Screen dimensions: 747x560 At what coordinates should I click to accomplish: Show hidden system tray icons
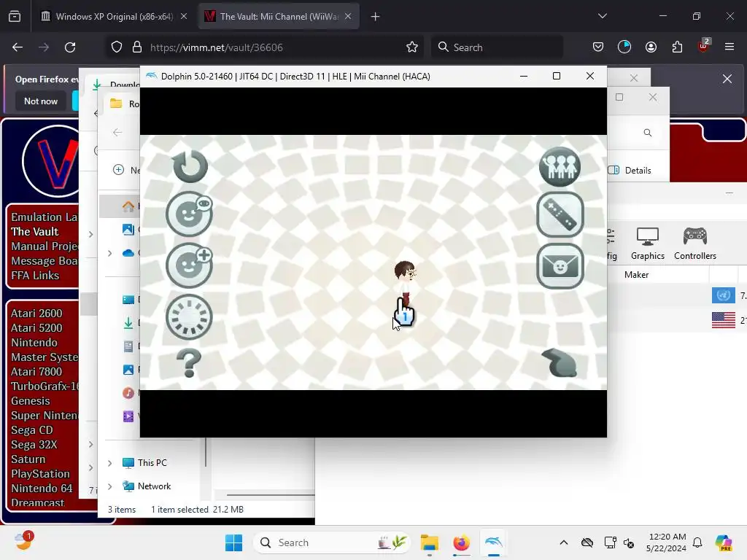564,542
